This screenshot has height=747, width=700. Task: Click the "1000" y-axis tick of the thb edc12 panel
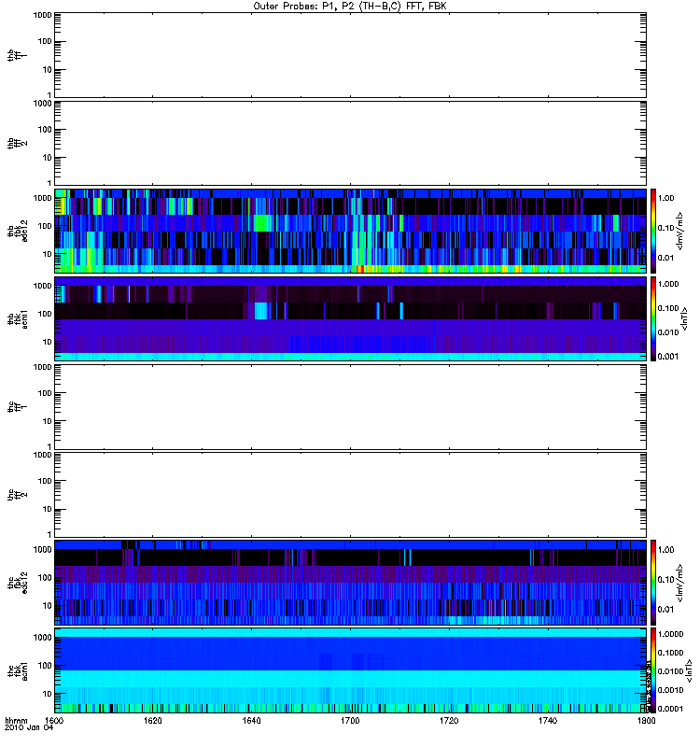(42, 198)
